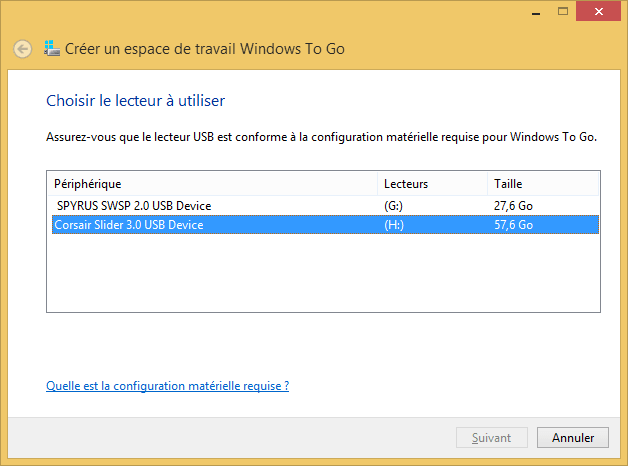This screenshot has height=466, width=628.
Task: Click the 27,6 Go size cell
Action: [x=513, y=205]
